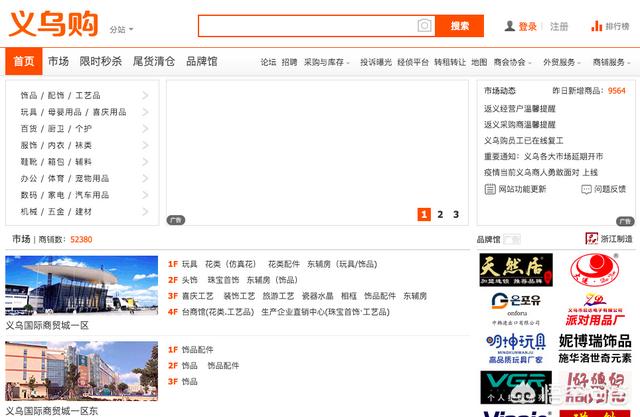
Task: Open 疫情当前义乌商人勇敢面对 news item
Action: [541, 172]
